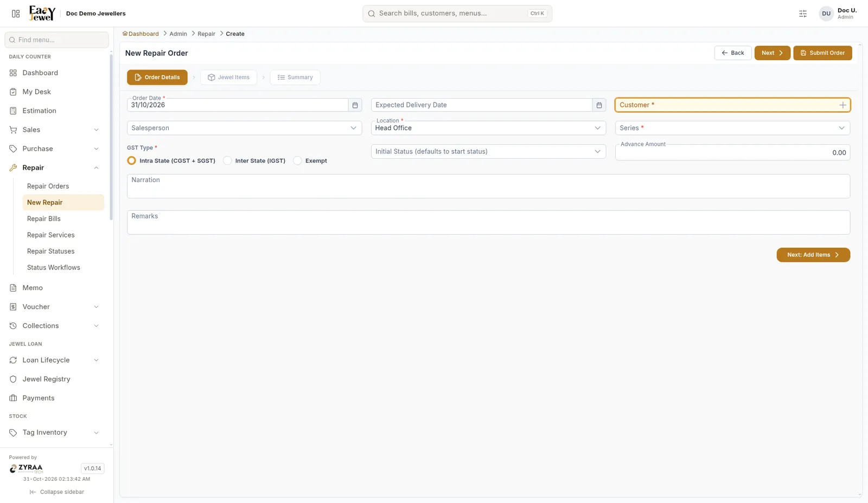Click the Next button in the header
This screenshot has height=503, width=868.
[x=772, y=53]
